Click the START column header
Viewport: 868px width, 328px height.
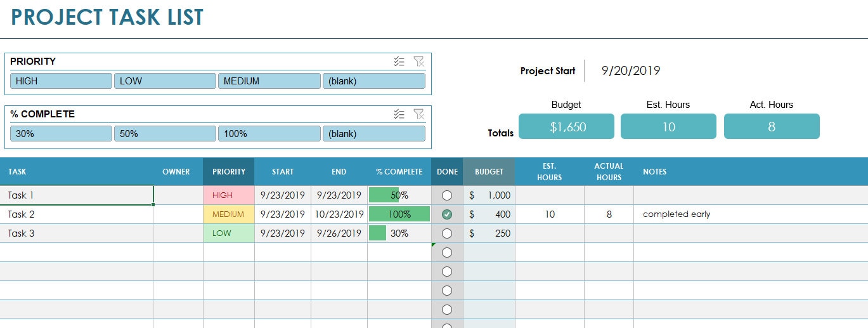283,172
